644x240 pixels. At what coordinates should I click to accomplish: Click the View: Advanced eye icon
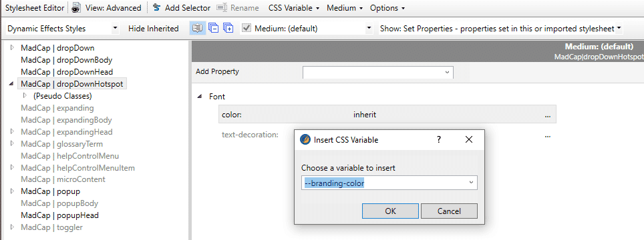click(x=76, y=8)
